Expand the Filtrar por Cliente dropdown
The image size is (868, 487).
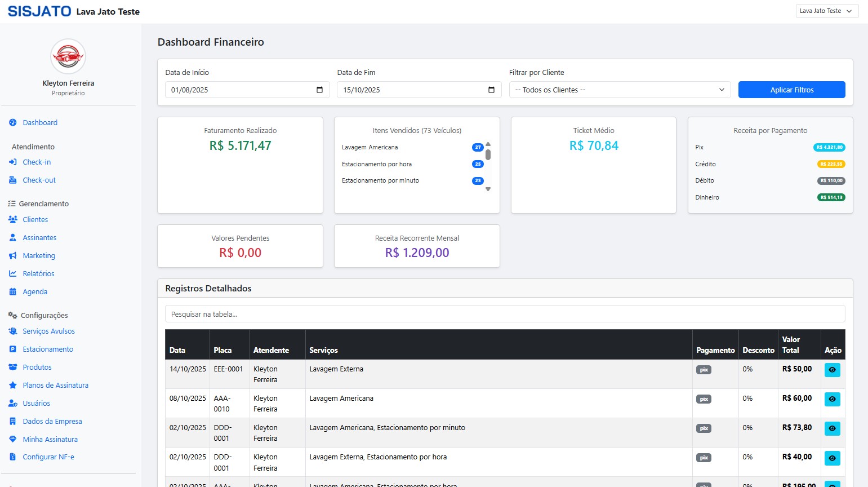click(x=620, y=90)
